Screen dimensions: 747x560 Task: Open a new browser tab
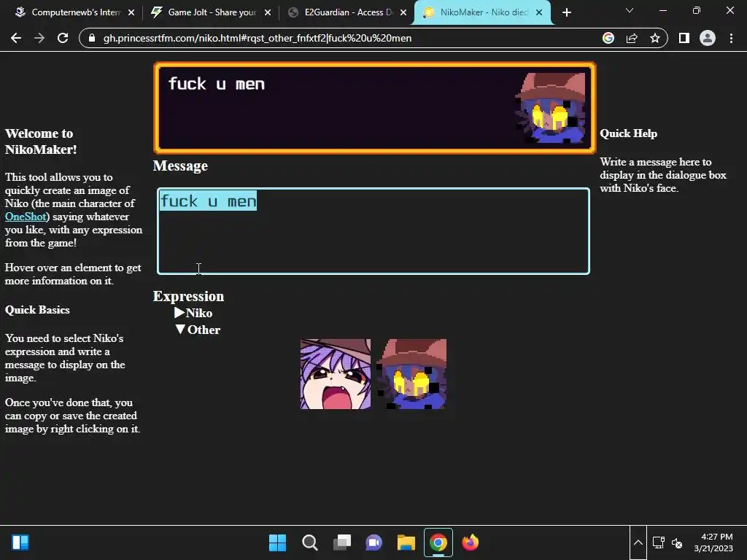coord(566,12)
